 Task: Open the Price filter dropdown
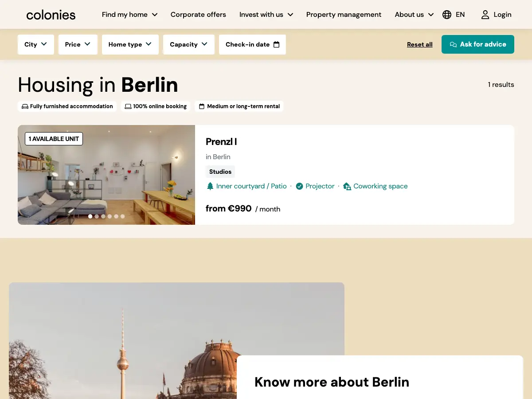click(78, 44)
